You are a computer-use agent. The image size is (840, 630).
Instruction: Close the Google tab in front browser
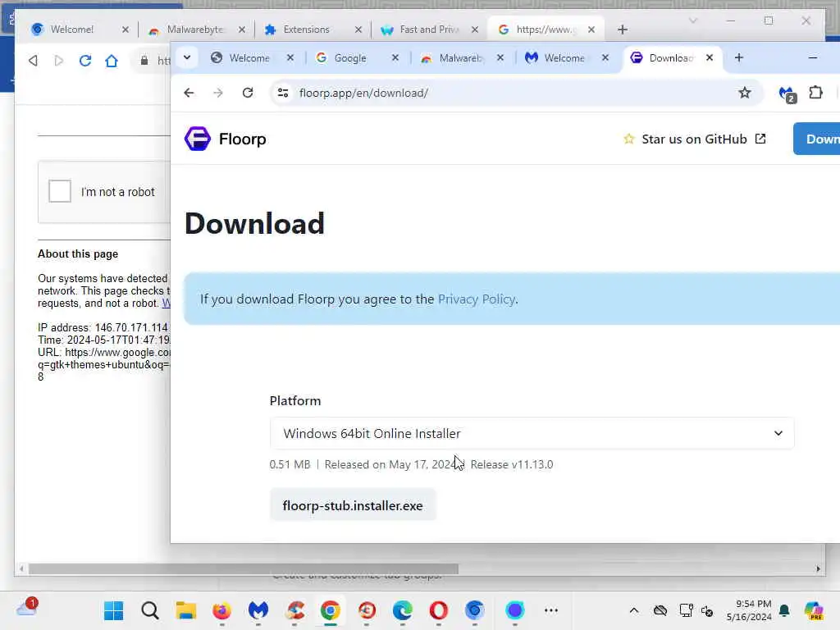click(395, 57)
